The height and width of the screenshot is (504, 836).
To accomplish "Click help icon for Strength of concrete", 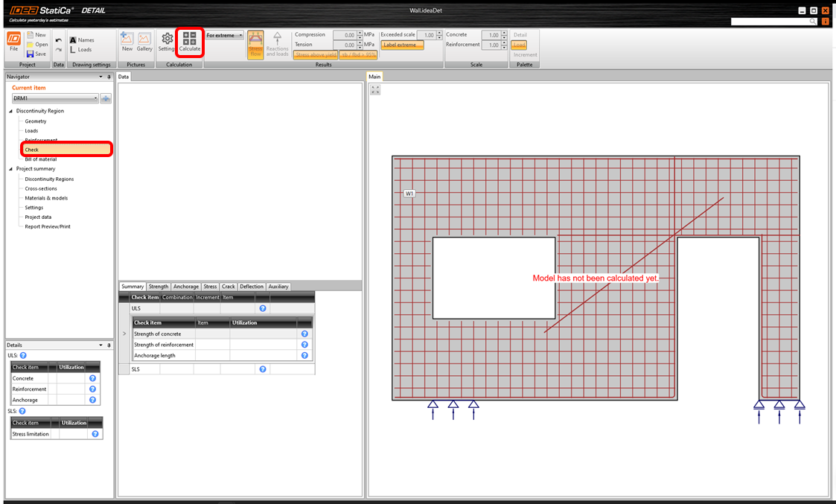I will pyautogui.click(x=304, y=334).
